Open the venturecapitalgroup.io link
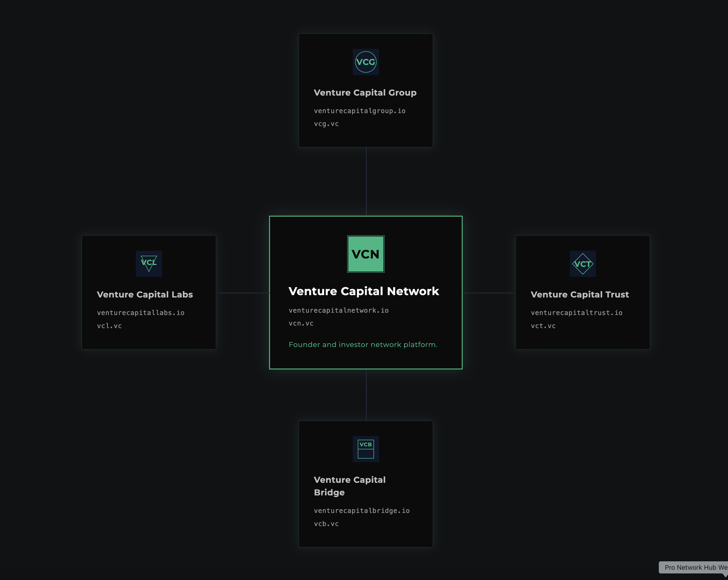 click(x=360, y=111)
